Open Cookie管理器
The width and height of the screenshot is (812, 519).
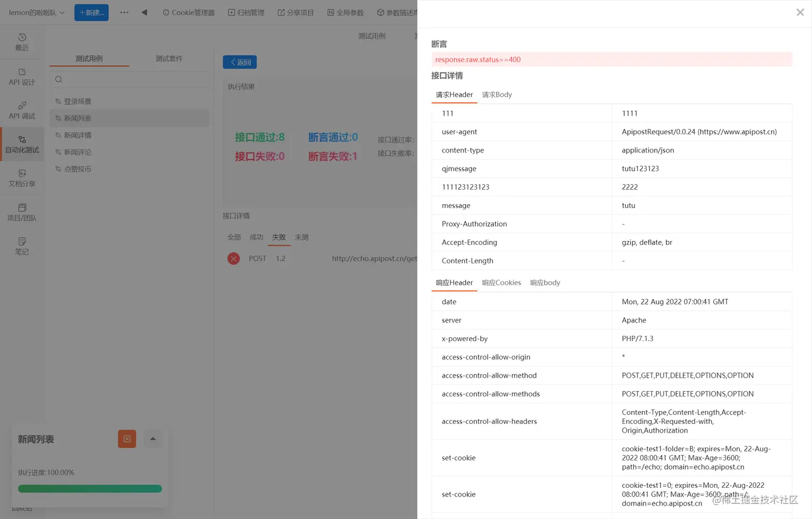(x=189, y=12)
